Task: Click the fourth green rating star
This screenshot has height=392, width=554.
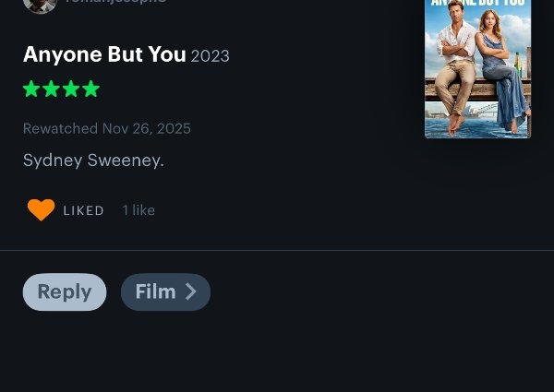Action: 90,89
